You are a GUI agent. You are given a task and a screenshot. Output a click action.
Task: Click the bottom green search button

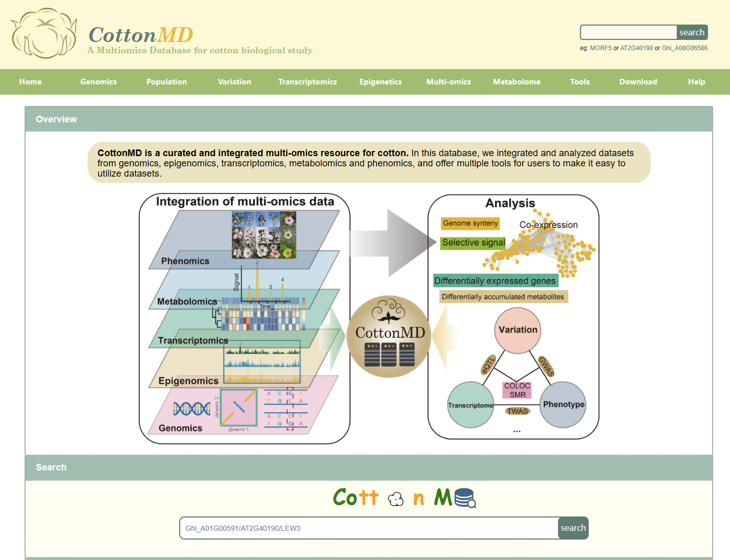tap(573, 528)
